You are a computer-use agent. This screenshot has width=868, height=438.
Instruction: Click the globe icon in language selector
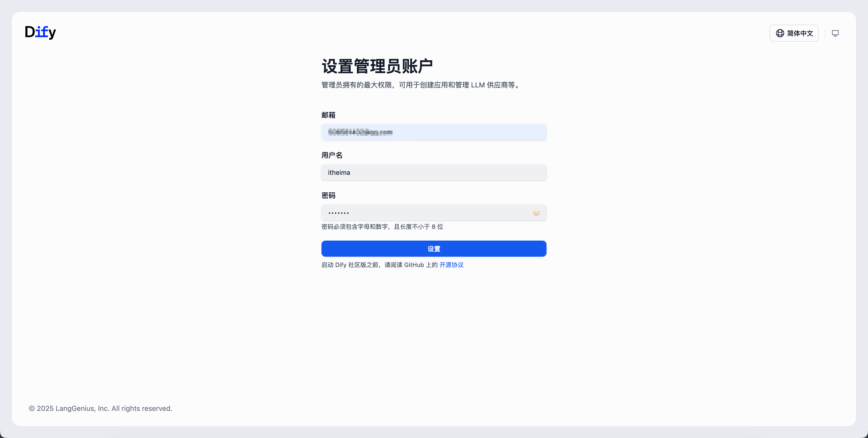coord(780,33)
